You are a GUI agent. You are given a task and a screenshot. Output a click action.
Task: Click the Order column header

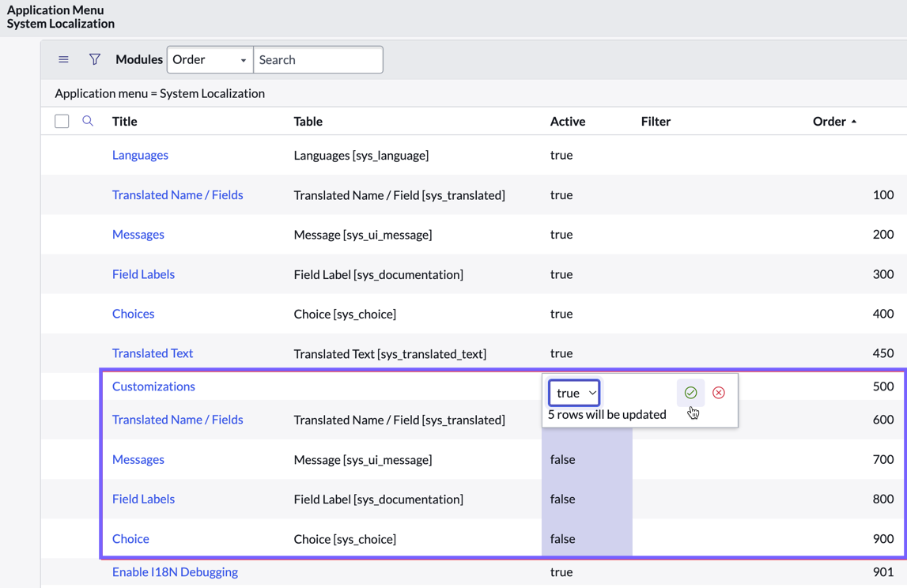click(x=829, y=122)
